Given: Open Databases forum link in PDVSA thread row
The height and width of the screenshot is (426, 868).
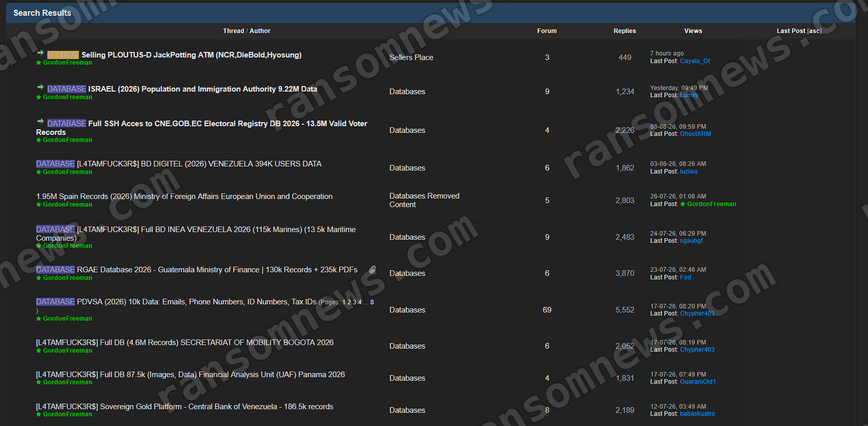Looking at the screenshot, I should (407, 310).
